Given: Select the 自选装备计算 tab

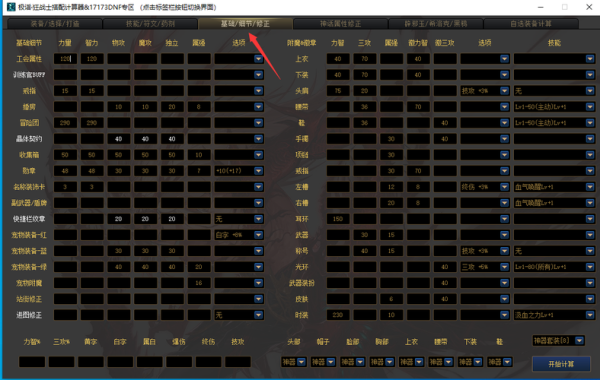Looking at the screenshot, I should 531,24.
